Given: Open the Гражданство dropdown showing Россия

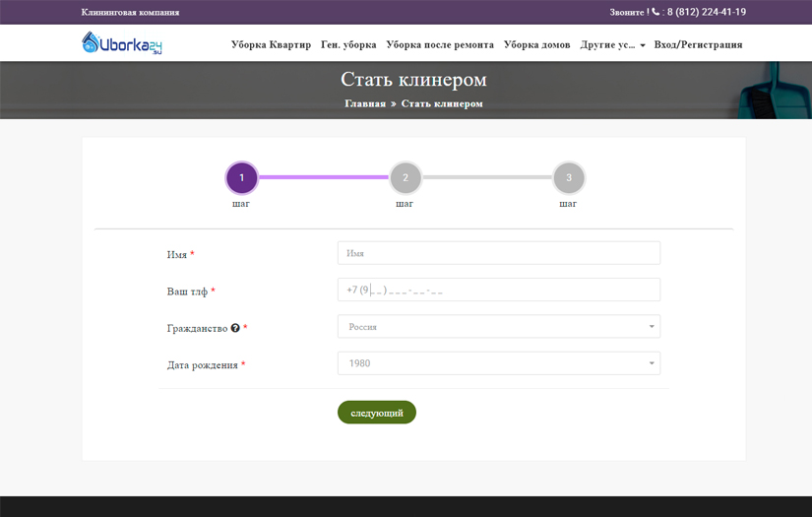Looking at the screenshot, I should point(498,327).
